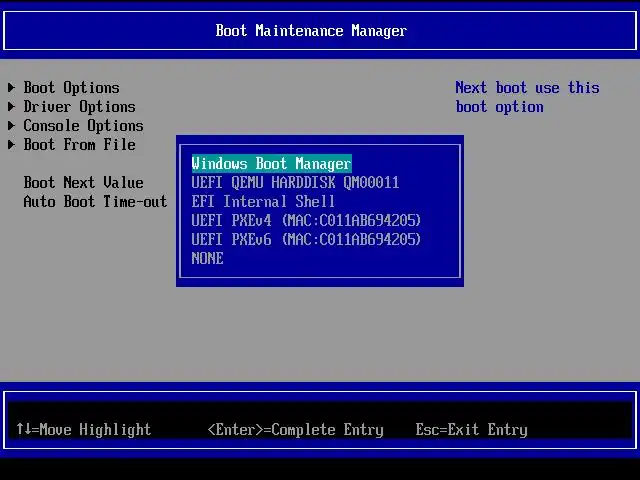Viewport: 640px width, 480px height.
Task: Open the Console Options submenu
Action: [x=83, y=126]
